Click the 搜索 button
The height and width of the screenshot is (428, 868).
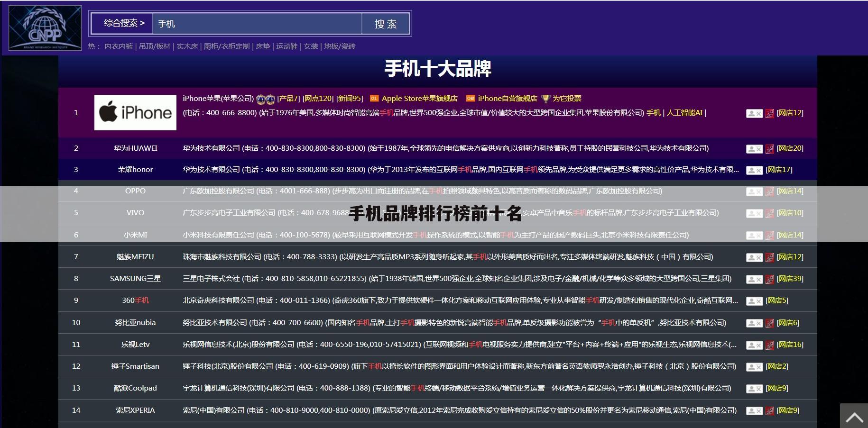386,24
